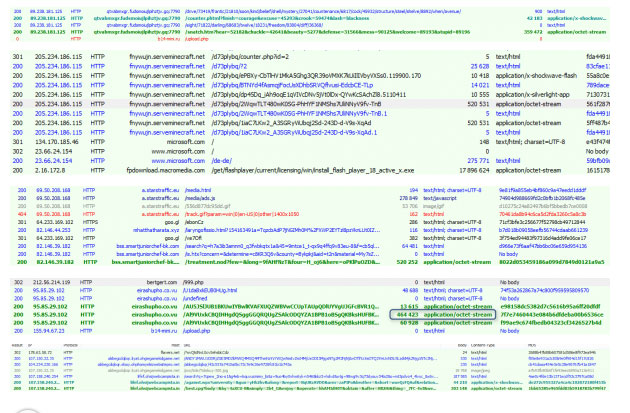This screenshot has width=630, height=413.
Task: Select the bold body size 13 615
Action: pos(409,307)
